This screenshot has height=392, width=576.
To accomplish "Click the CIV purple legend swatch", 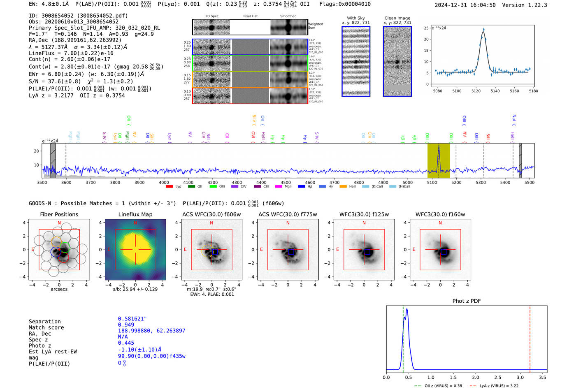I will pos(235,187).
